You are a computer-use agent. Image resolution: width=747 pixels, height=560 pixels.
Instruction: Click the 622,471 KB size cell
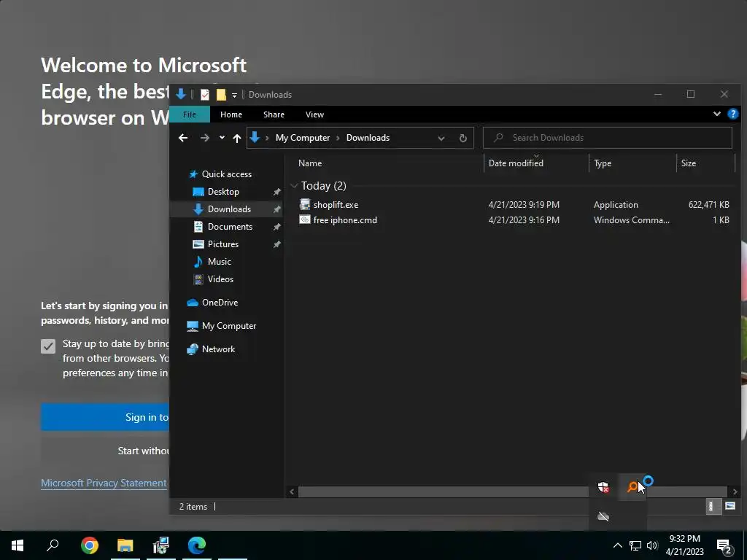708,204
